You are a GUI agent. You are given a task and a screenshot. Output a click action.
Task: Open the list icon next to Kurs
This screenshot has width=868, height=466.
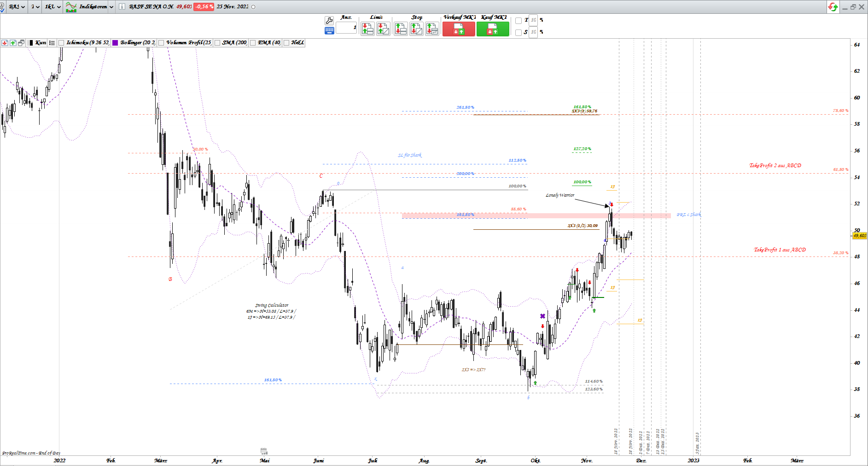coord(52,43)
